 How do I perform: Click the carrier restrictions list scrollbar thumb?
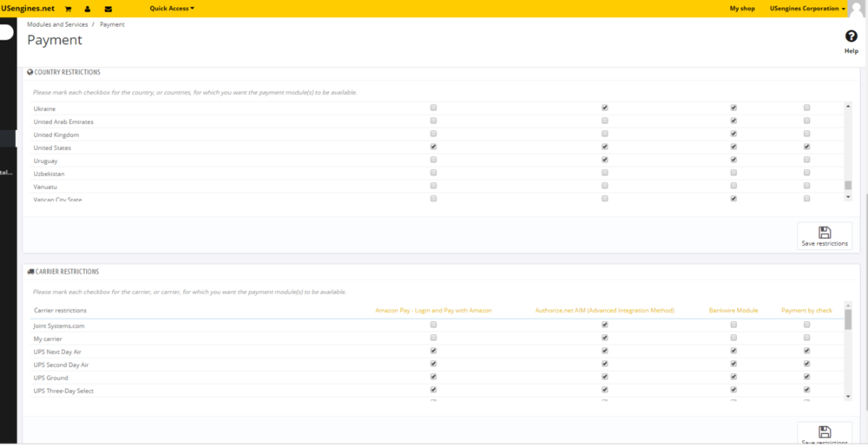point(848,319)
